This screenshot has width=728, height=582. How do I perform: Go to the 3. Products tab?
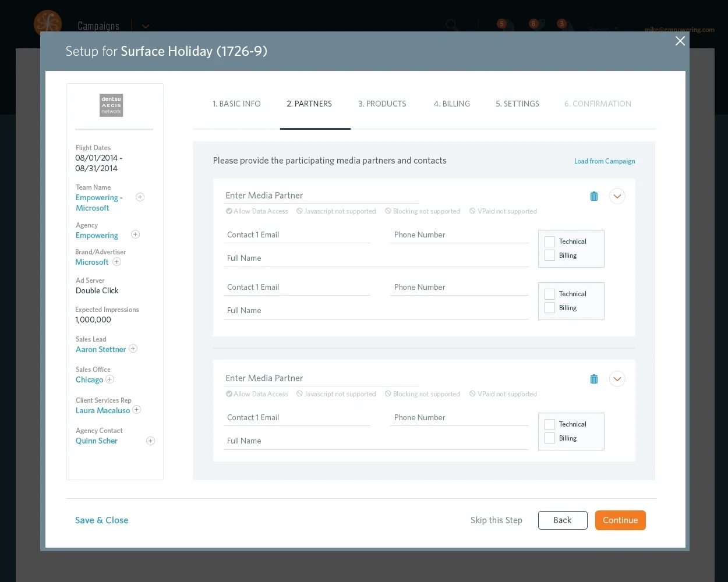point(382,104)
